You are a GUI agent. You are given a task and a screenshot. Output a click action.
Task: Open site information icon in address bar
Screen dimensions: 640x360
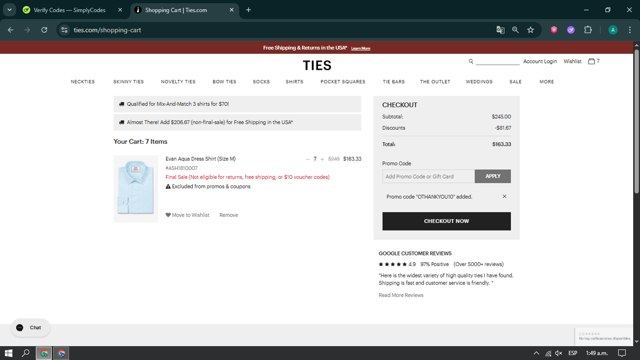(64, 30)
